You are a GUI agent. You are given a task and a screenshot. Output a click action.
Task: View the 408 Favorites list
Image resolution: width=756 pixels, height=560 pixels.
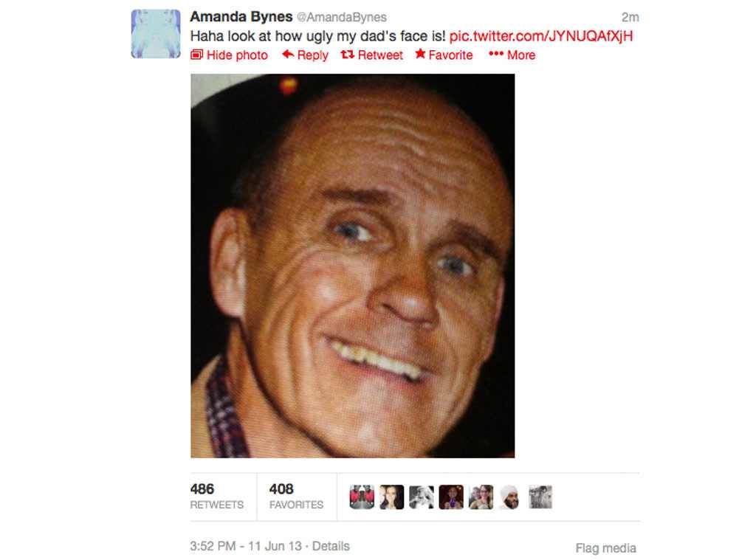[296, 497]
